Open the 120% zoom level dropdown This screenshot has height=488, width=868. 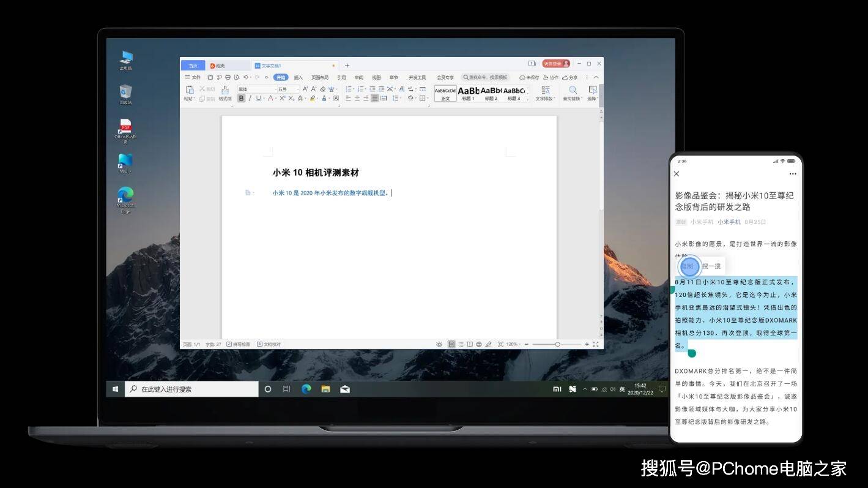[513, 344]
